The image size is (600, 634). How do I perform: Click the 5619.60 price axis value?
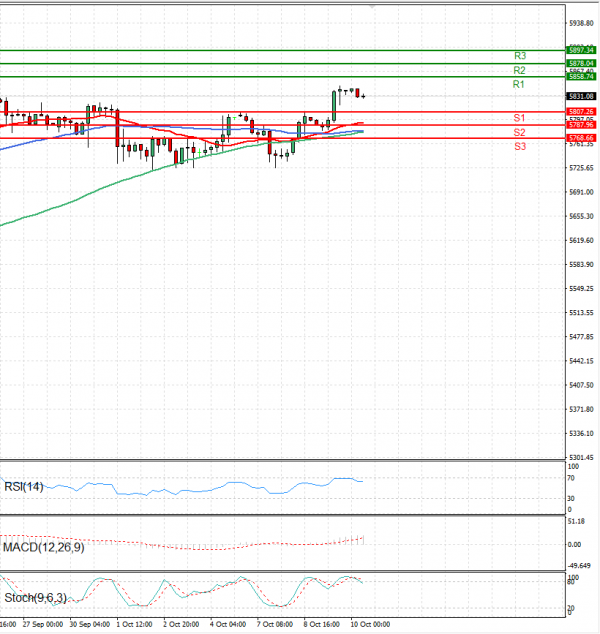[x=581, y=241]
